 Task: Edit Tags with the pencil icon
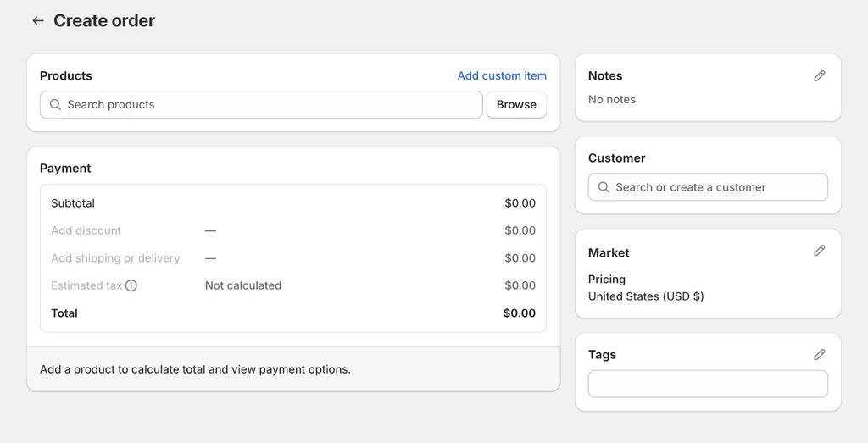(820, 355)
